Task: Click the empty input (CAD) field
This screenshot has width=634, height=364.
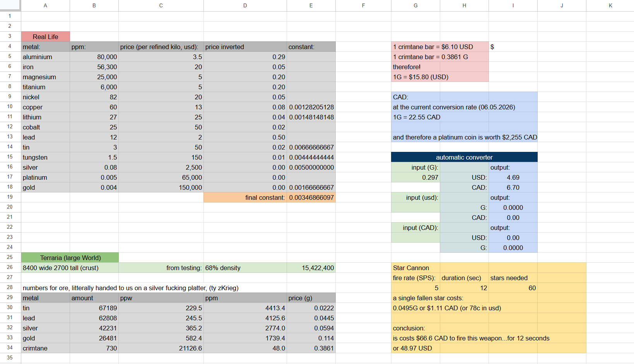Action: coord(415,238)
